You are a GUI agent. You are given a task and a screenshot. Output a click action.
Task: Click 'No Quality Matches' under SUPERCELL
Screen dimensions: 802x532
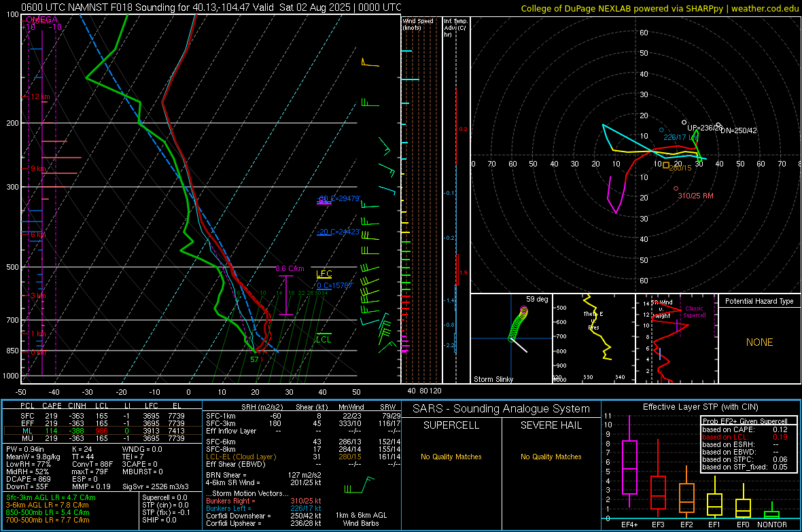[x=451, y=457]
